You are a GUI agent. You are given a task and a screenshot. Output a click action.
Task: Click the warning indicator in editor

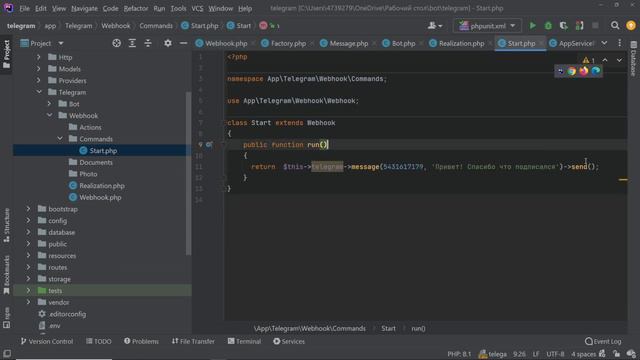(589, 60)
